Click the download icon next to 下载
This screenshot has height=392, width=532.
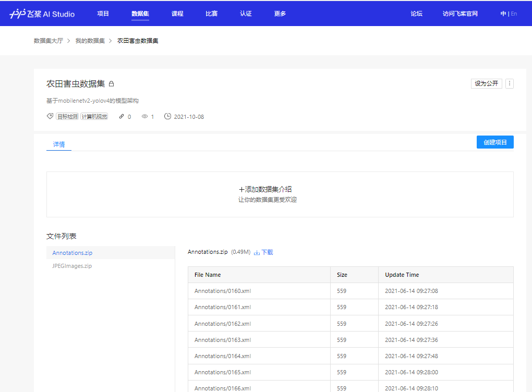pos(257,252)
